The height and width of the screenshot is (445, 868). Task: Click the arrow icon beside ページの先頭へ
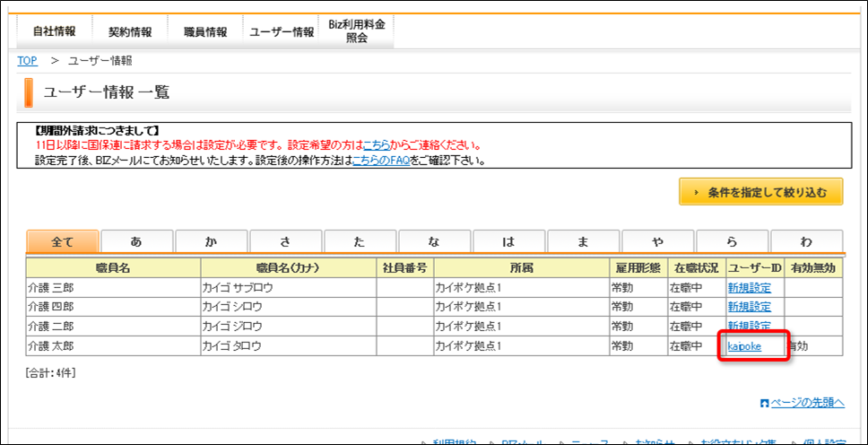point(765,403)
